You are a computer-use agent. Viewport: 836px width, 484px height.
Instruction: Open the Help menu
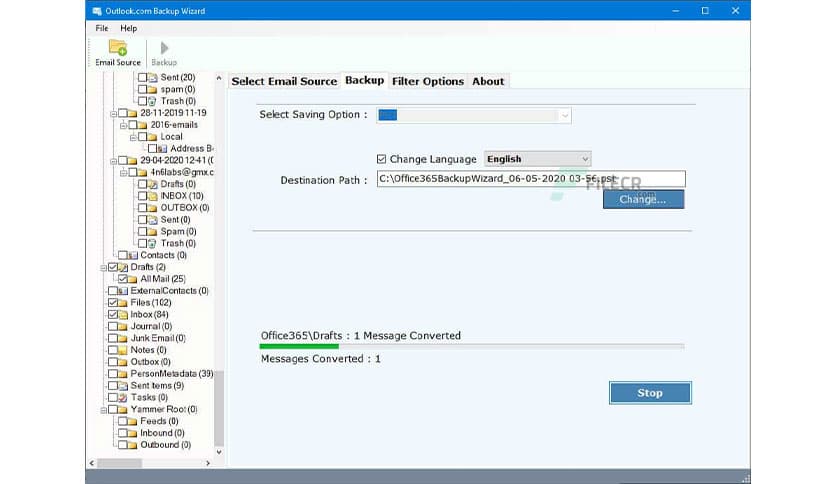point(128,28)
